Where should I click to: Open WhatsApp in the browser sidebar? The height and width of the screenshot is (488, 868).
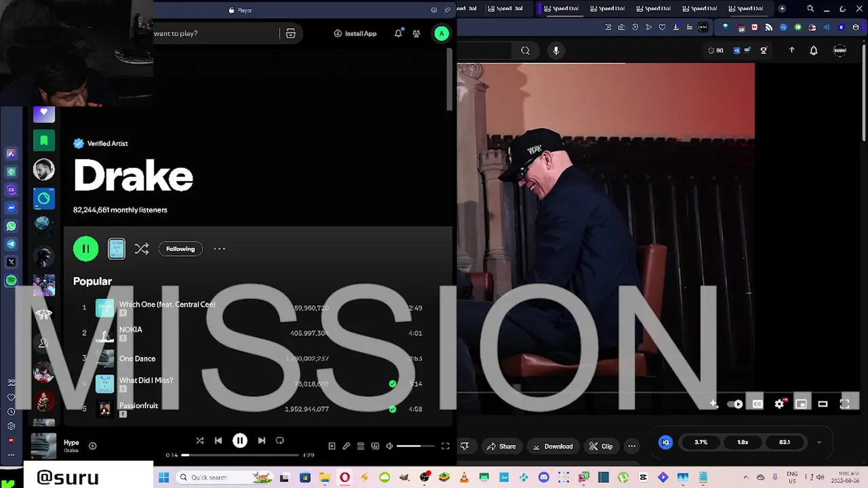click(11, 226)
